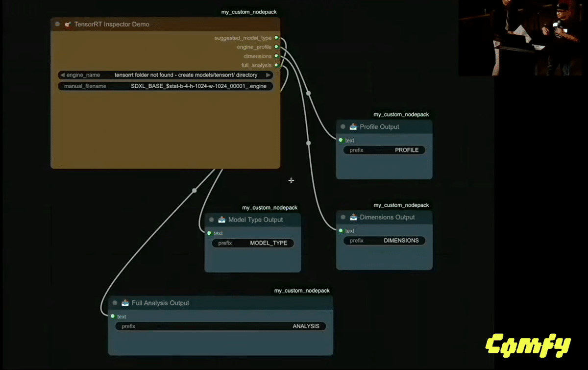Click the dimensions output socket
588x370 pixels.
276,56
